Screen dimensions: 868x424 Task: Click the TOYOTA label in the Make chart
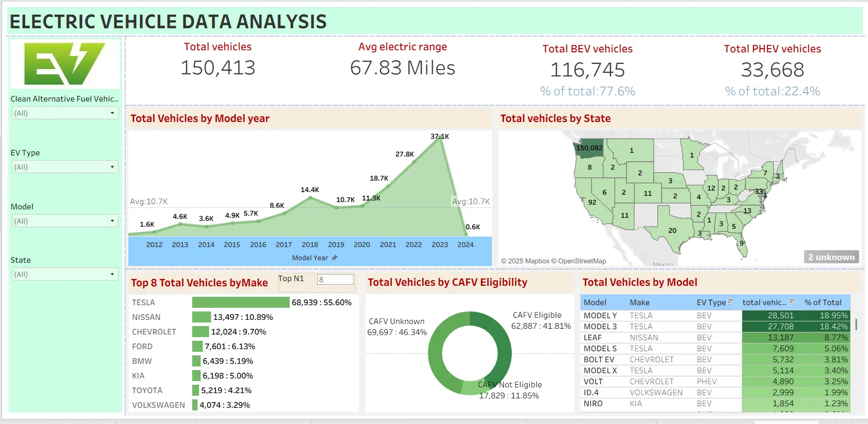click(x=147, y=390)
